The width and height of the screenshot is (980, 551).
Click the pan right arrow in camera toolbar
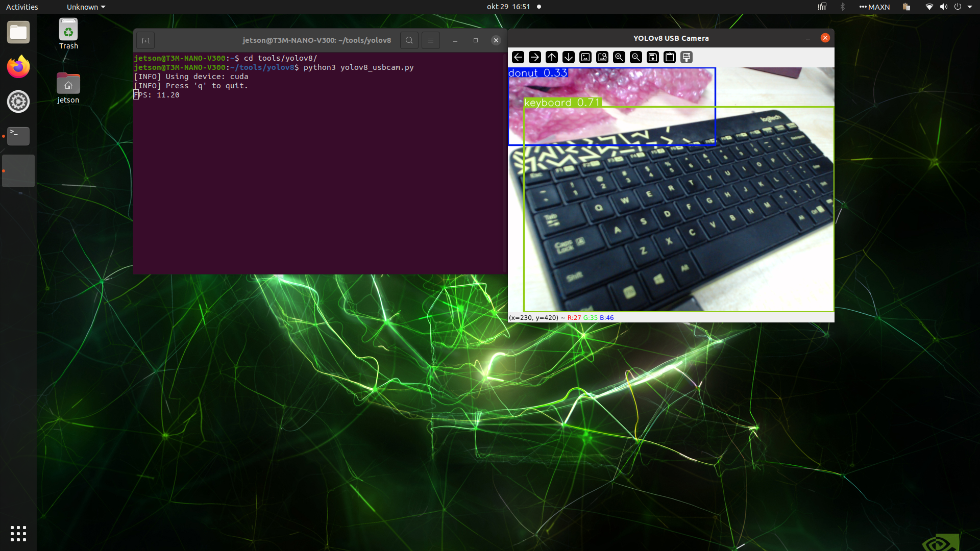(535, 57)
